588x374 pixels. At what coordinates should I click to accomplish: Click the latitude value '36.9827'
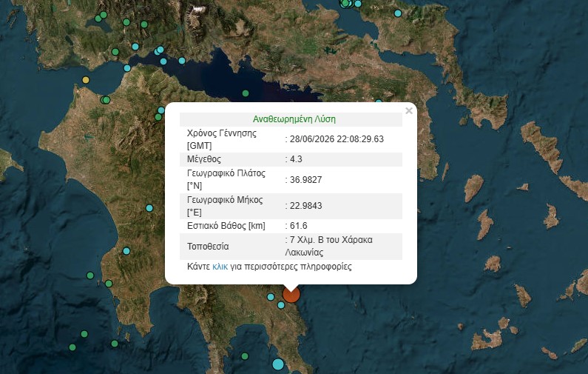tap(305, 179)
